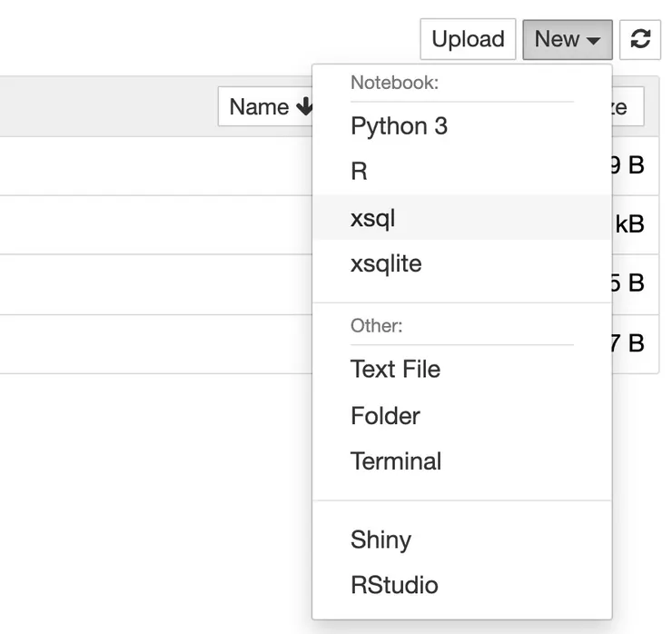
Task: Click the down arrow beside Name
Action: coord(304,107)
